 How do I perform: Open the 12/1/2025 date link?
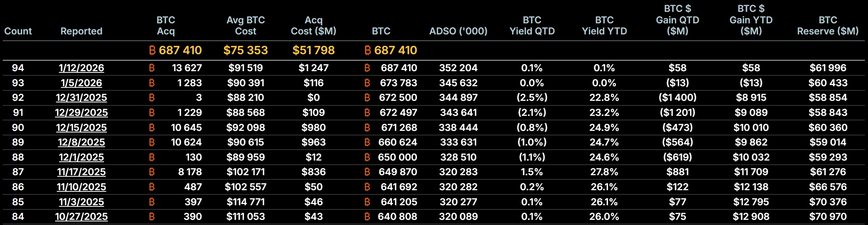[81, 157]
